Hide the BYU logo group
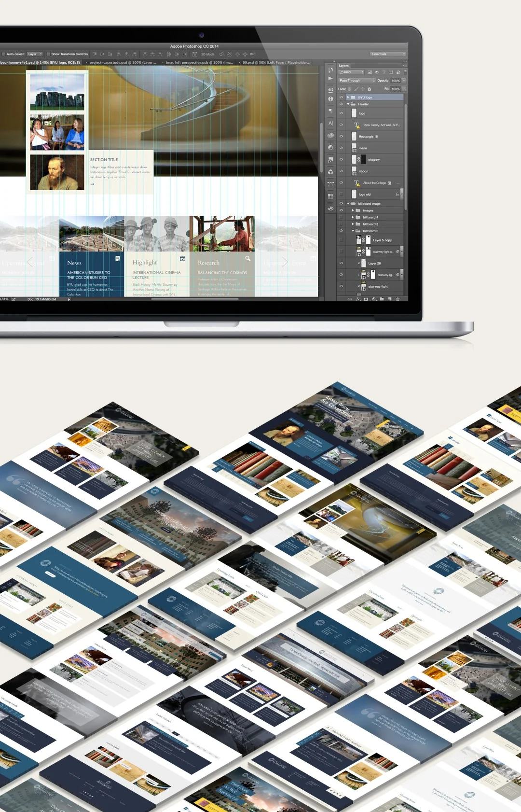This screenshot has width=521, height=812. coord(341,97)
